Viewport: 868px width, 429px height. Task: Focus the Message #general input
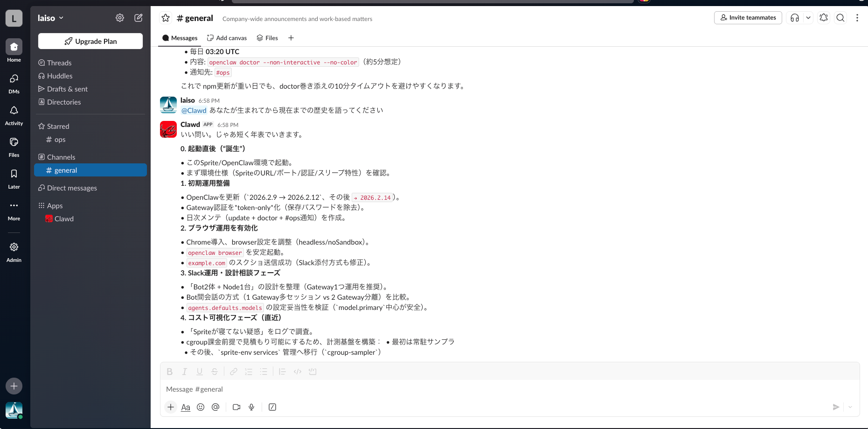[x=510, y=389]
